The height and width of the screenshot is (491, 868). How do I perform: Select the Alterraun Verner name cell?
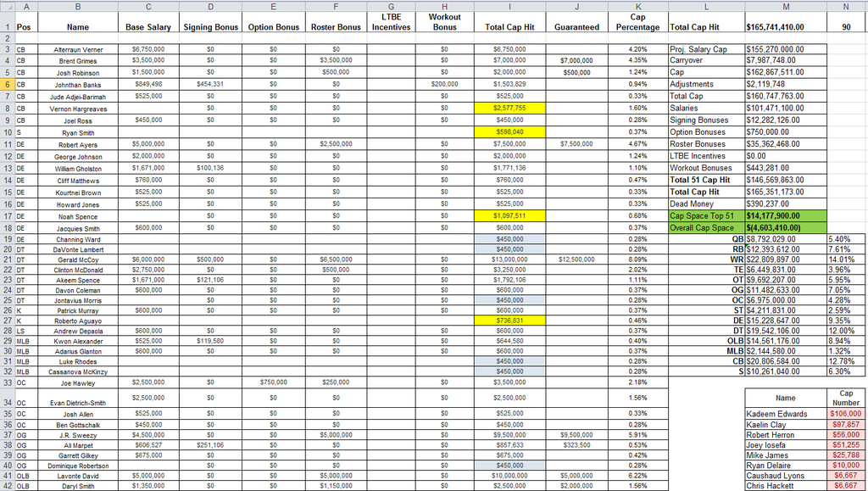click(x=78, y=49)
